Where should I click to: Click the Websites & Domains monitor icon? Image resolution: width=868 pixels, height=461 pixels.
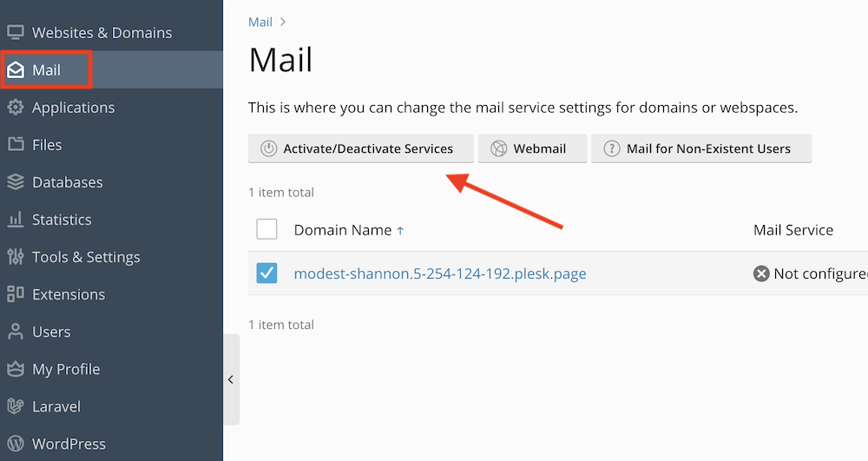[x=15, y=33]
